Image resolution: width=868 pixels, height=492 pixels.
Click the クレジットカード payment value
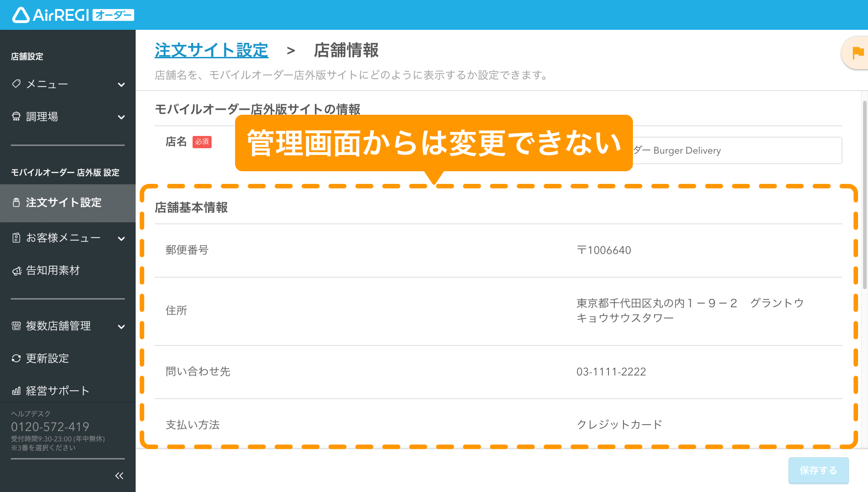pos(619,425)
